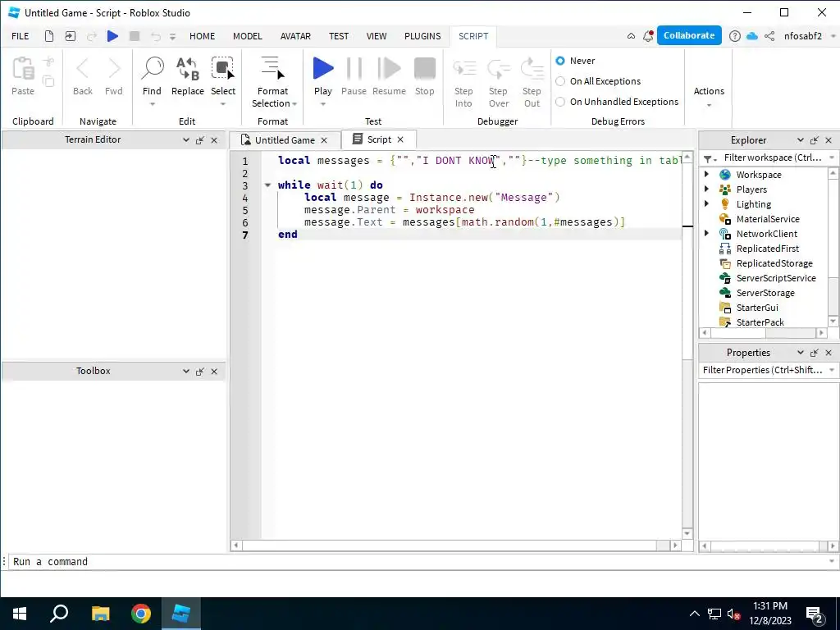
Task: Switch to the HOME ribbon tab
Action: pos(202,36)
